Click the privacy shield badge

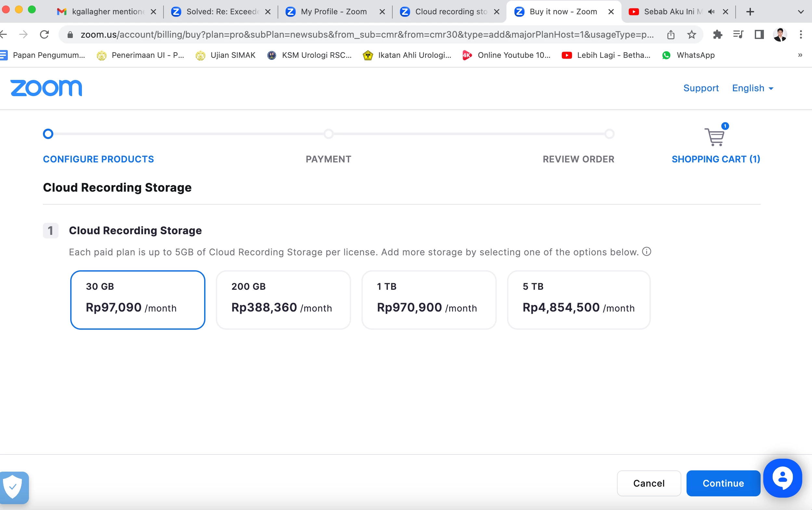13,487
